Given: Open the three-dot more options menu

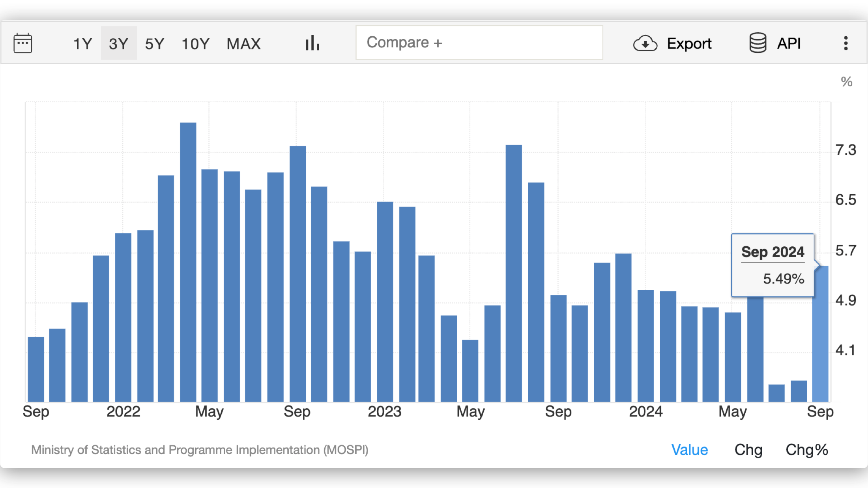Looking at the screenshot, I should click(x=846, y=43).
